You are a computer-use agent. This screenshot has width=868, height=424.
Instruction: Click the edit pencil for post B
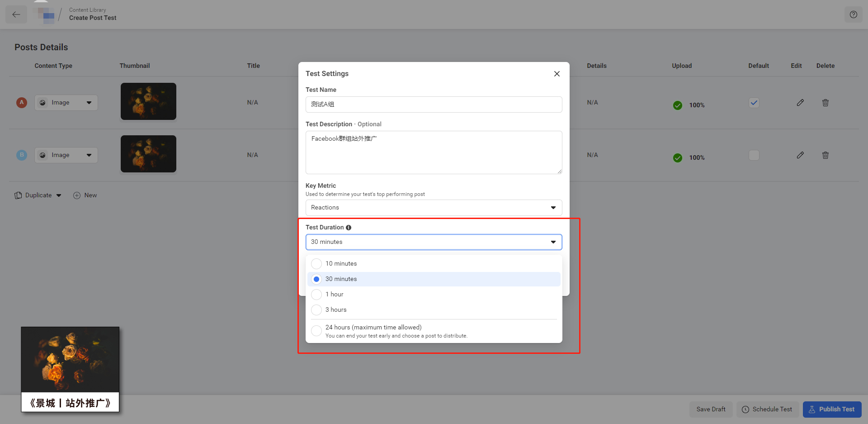(x=800, y=155)
